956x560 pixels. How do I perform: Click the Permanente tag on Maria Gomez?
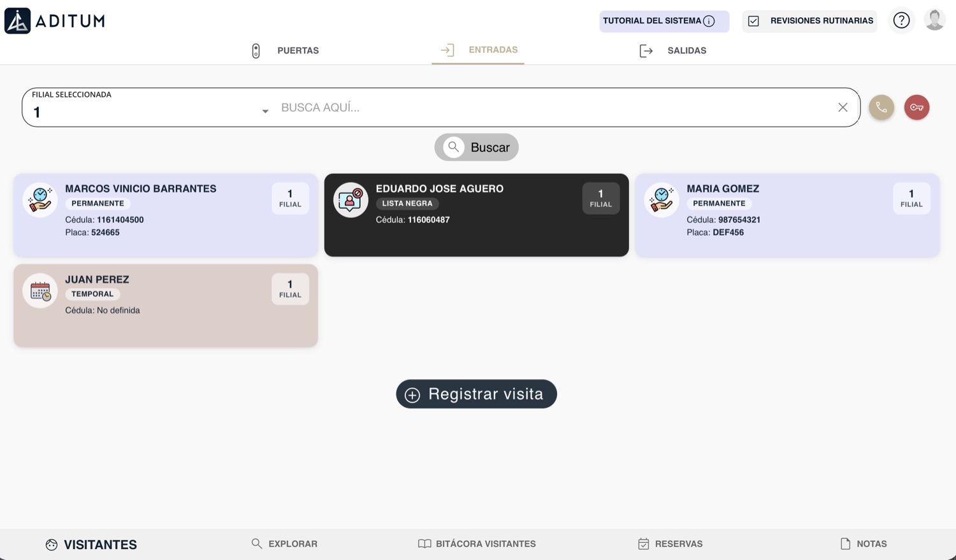(719, 204)
